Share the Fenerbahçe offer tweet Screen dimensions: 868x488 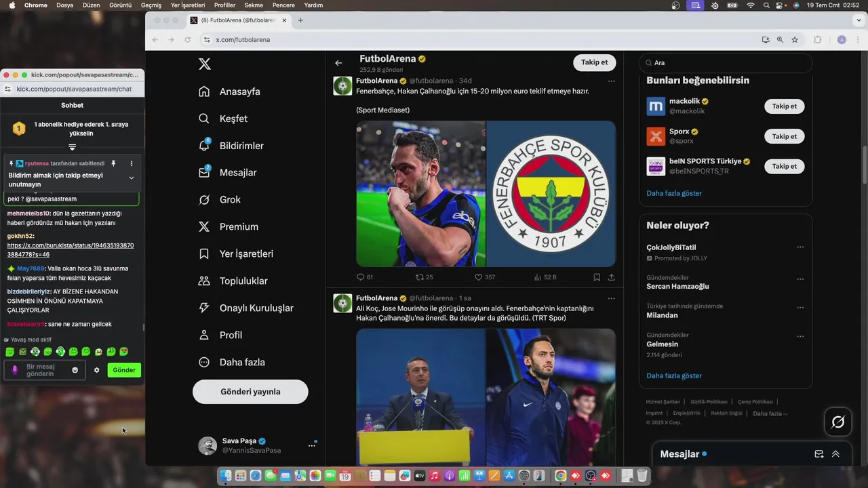611,277
